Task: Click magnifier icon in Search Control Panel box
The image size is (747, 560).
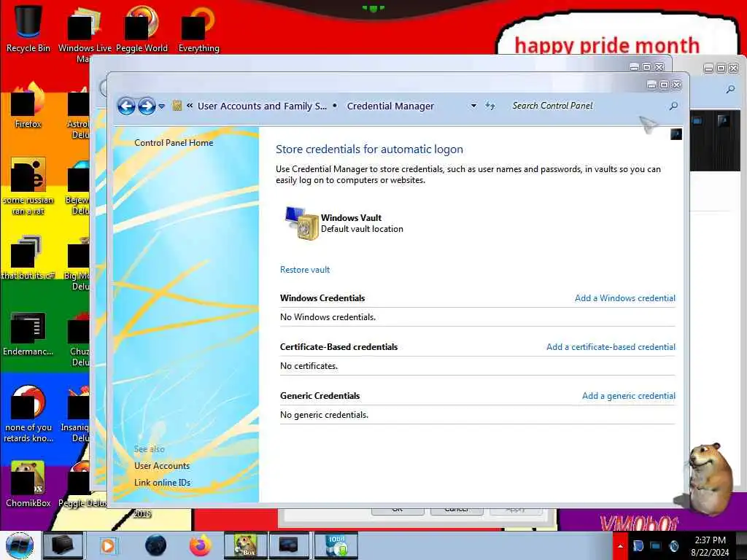Action: (x=673, y=106)
